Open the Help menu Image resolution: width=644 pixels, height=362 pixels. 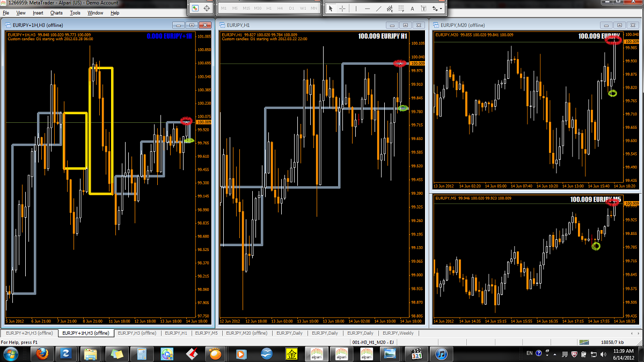(115, 12)
